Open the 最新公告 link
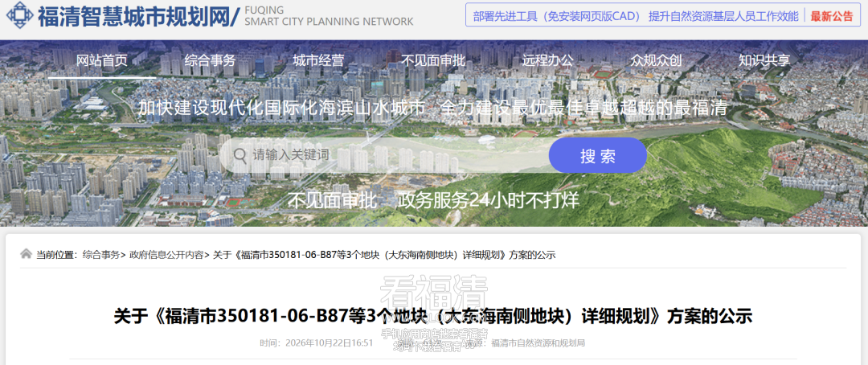 (x=832, y=16)
